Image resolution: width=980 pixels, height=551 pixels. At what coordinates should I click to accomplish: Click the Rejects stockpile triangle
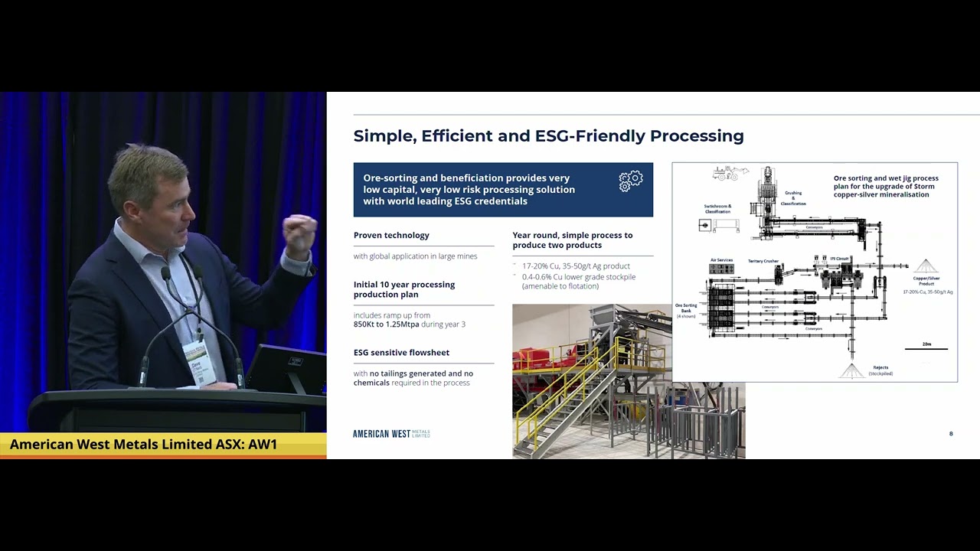pyautogui.click(x=852, y=372)
